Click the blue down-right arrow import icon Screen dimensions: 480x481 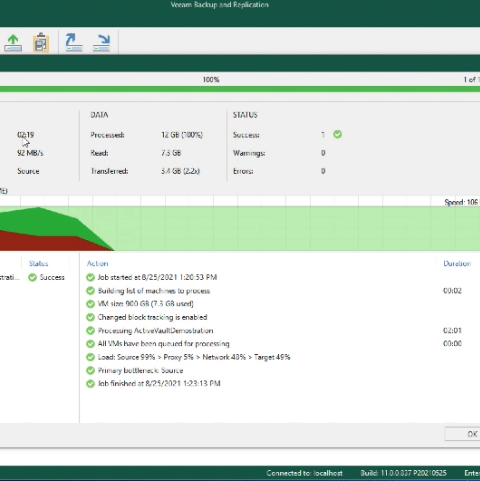pos(101,42)
